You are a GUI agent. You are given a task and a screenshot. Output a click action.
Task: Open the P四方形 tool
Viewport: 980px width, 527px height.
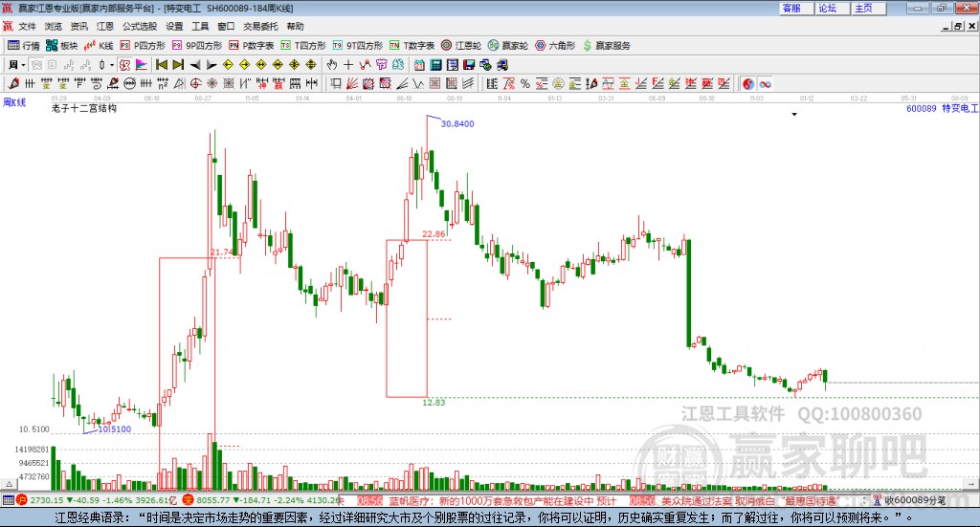tap(143, 46)
